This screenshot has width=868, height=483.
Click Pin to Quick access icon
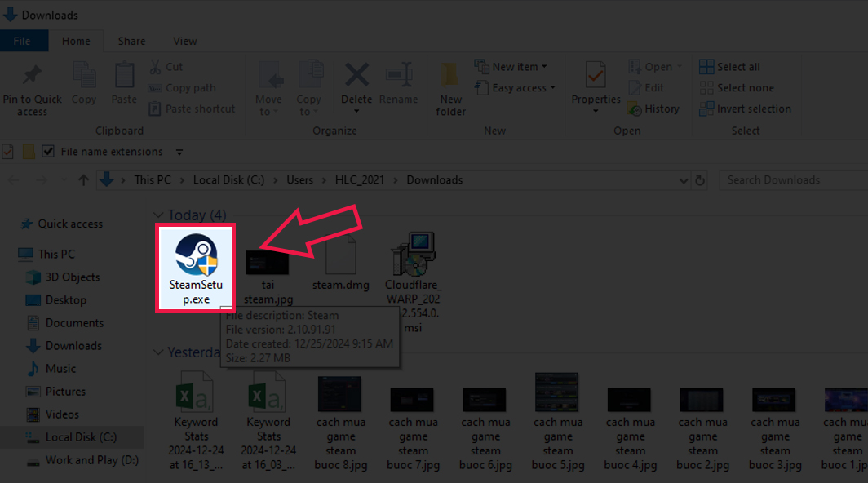32,90
